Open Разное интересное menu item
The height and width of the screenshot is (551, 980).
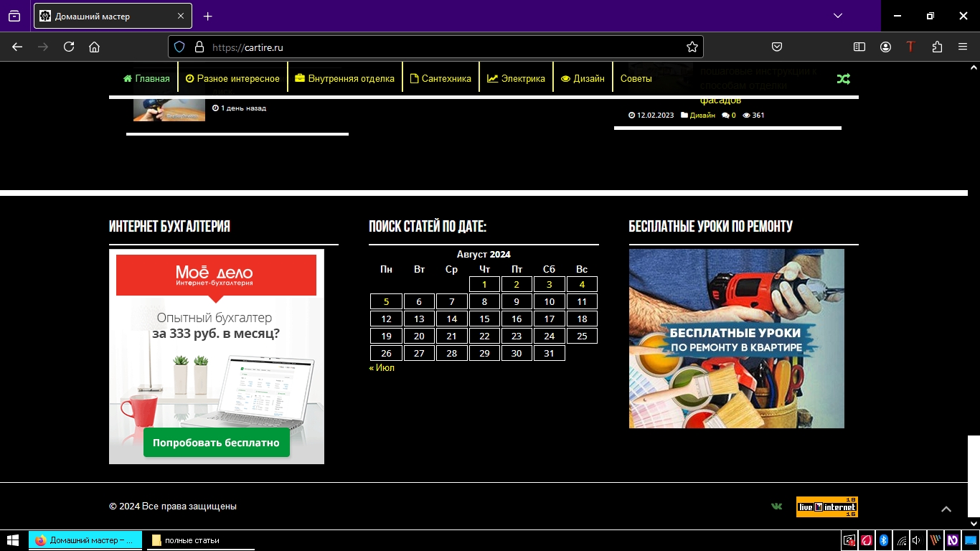pyautogui.click(x=232, y=79)
